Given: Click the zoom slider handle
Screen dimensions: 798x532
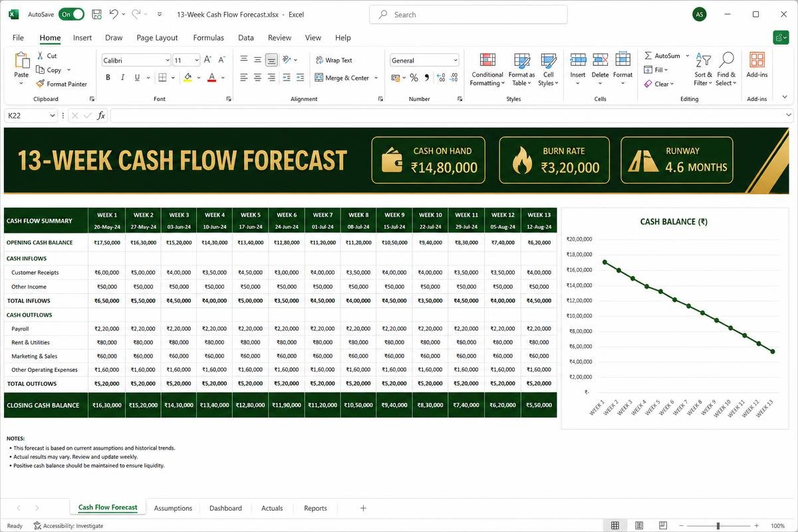Looking at the screenshot, I should click(718, 525).
